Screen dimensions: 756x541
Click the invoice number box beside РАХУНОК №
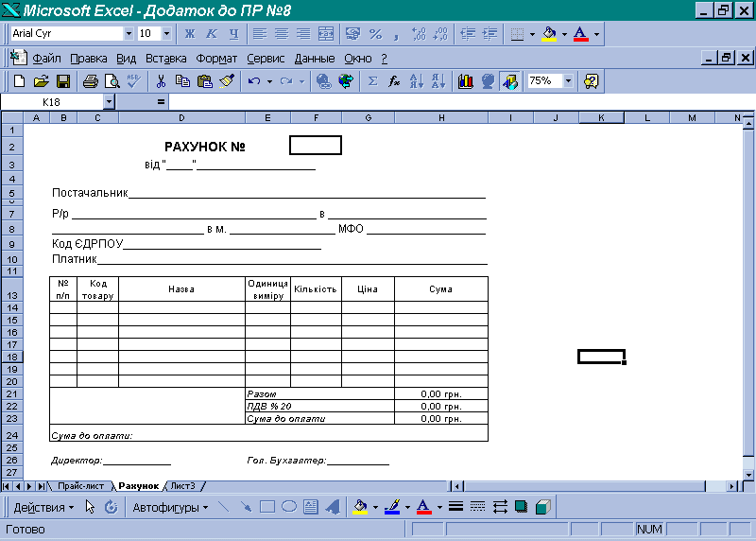(316, 146)
